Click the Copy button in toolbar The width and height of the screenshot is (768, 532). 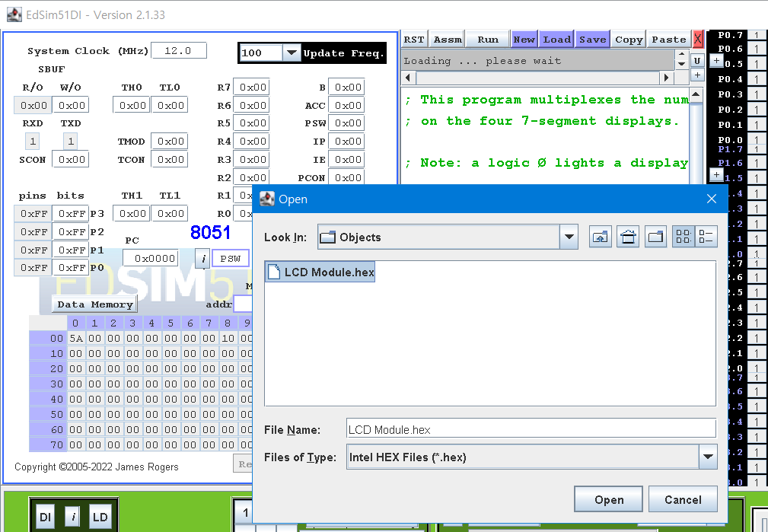[629, 39]
